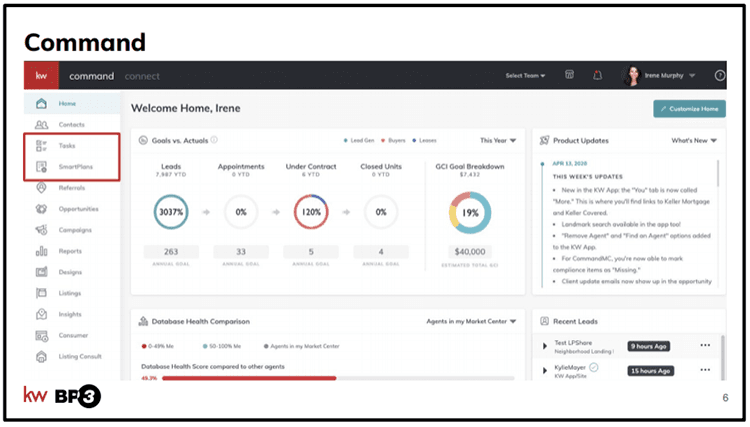Click the GCI Goal 19% donut chart
Screen dimensions: 750x427
click(470, 212)
